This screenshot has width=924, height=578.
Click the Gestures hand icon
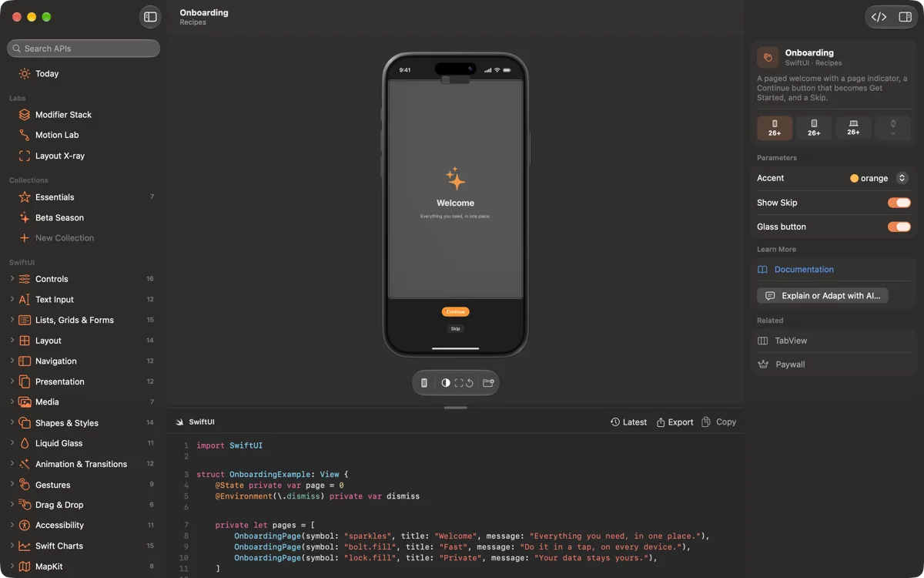(x=25, y=485)
